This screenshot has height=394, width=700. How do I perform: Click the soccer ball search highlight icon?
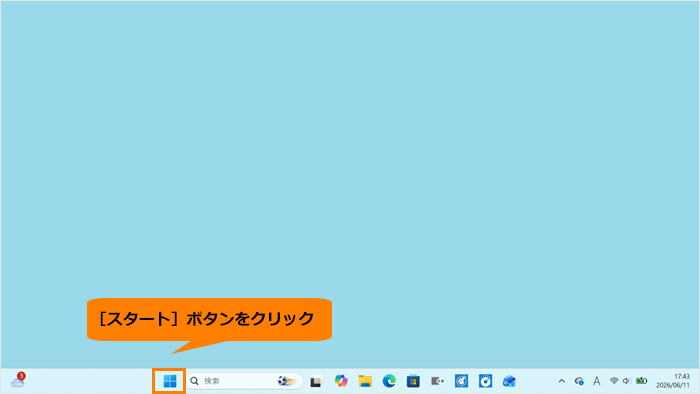(x=288, y=381)
